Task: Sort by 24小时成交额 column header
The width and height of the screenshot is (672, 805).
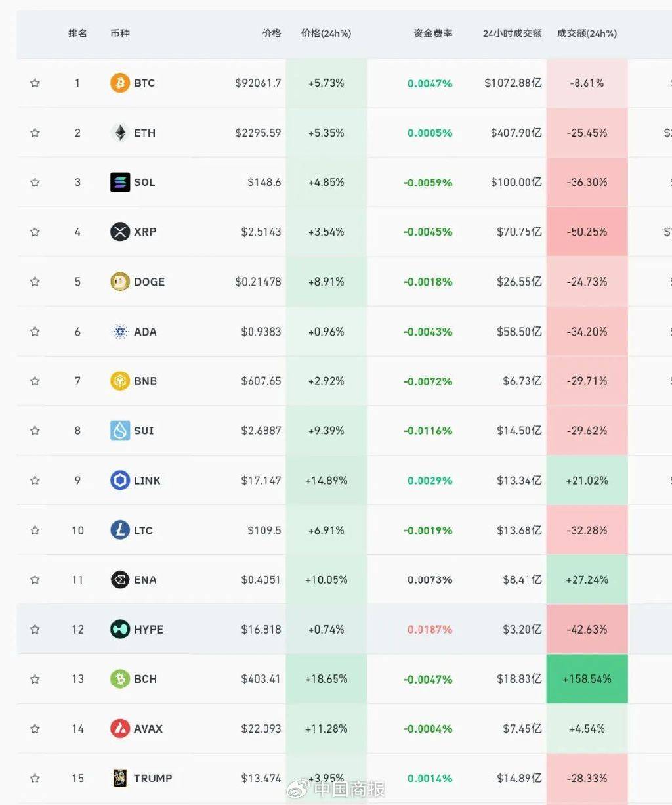Action: click(512, 33)
